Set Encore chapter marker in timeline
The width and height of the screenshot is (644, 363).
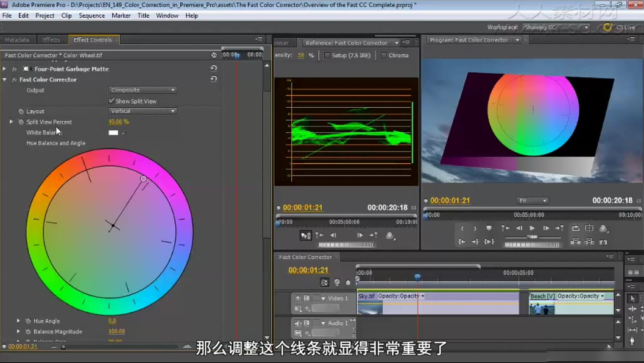[x=337, y=283]
